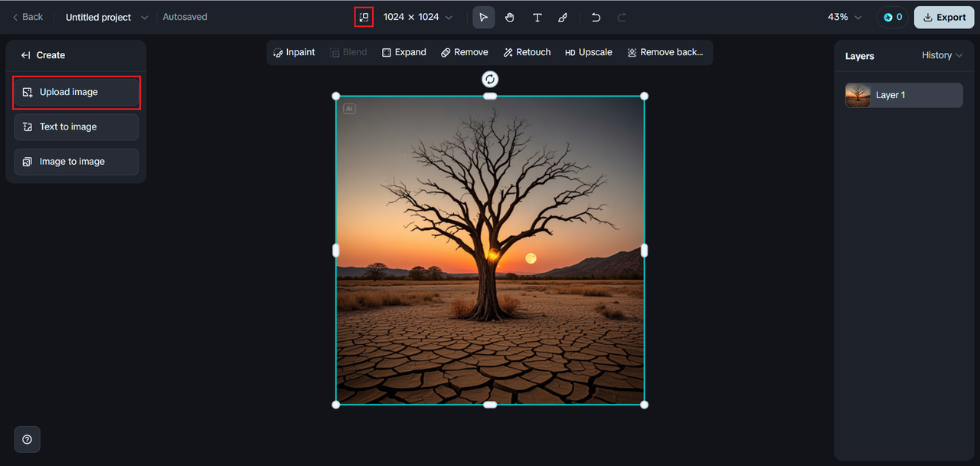The image size is (980, 466).
Task: Click HD Upscale
Action: (589, 52)
